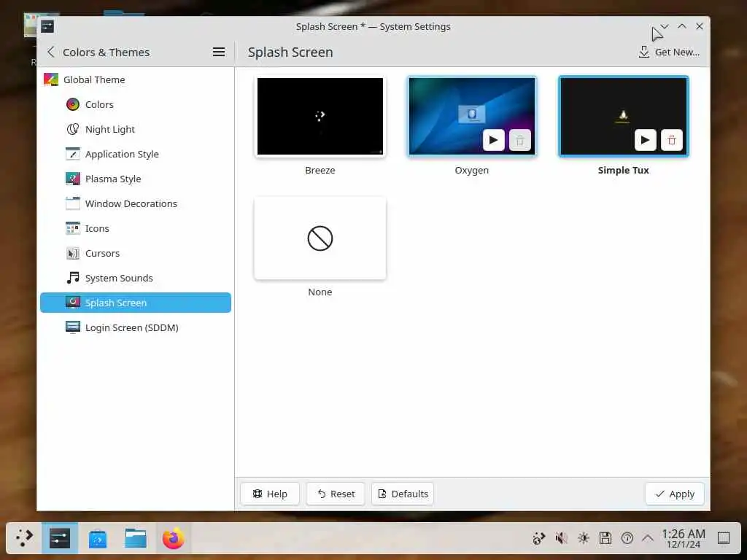Preview the Oxygen splash screen

(x=494, y=140)
